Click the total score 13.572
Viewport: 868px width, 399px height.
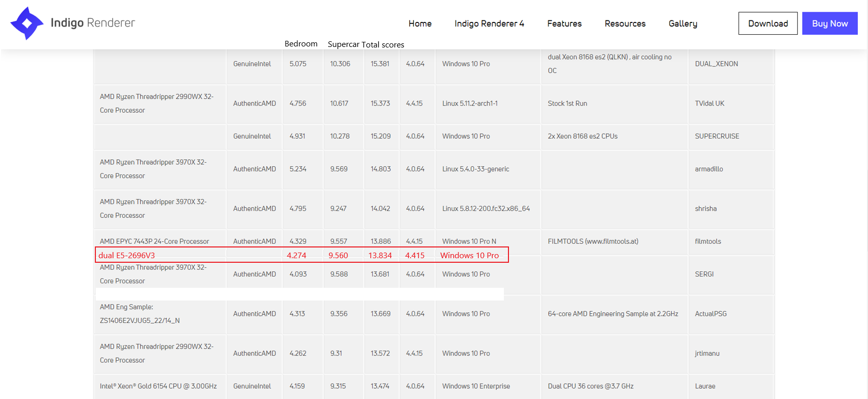[x=380, y=353]
